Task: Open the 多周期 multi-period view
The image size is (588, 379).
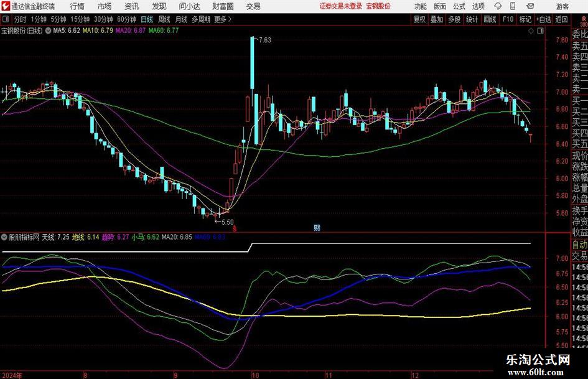Action: [201, 19]
